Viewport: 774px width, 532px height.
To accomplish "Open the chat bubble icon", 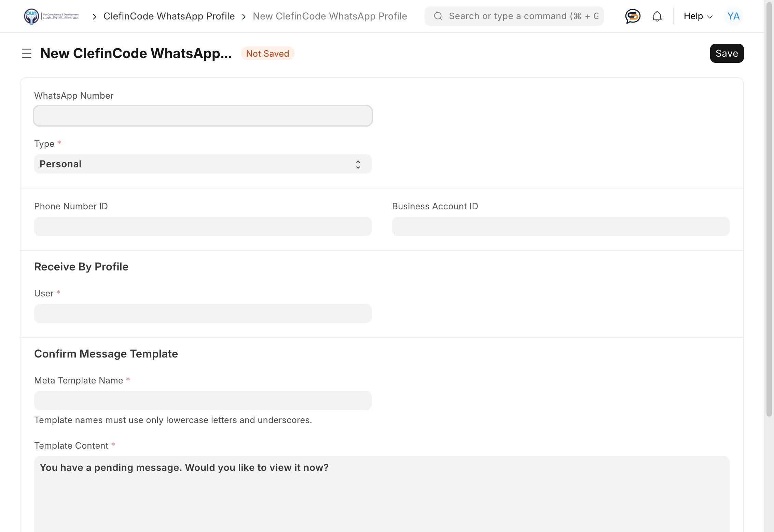I will pyautogui.click(x=633, y=16).
